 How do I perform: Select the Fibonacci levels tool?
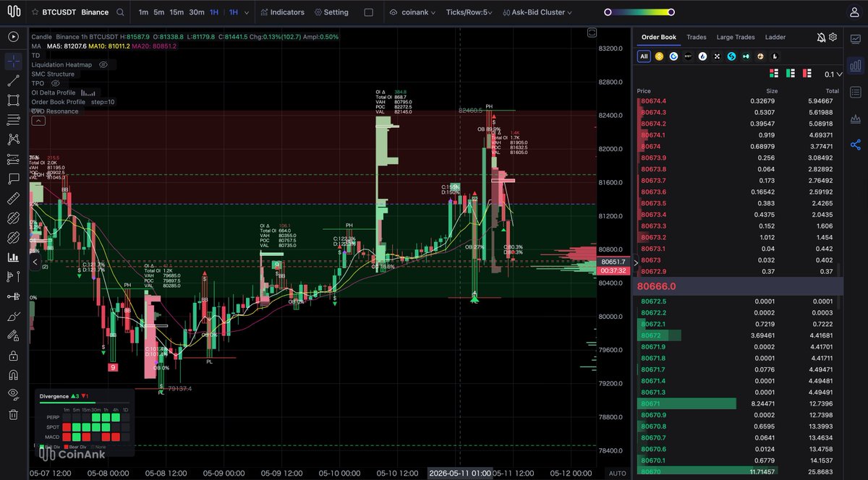pos(13,159)
